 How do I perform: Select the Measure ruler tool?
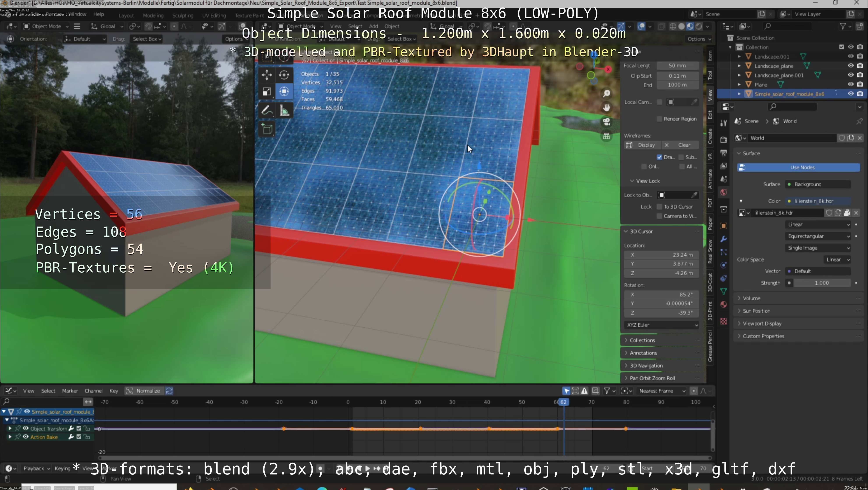[284, 110]
